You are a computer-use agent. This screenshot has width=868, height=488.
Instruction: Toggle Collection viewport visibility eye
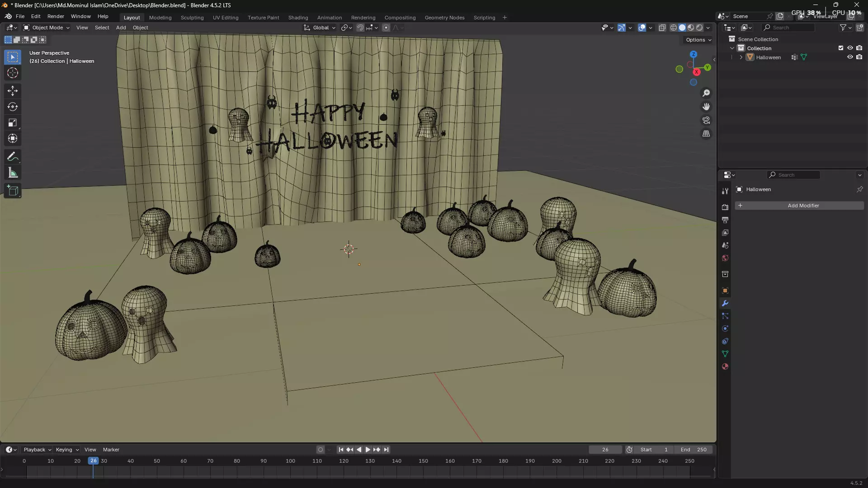point(850,48)
